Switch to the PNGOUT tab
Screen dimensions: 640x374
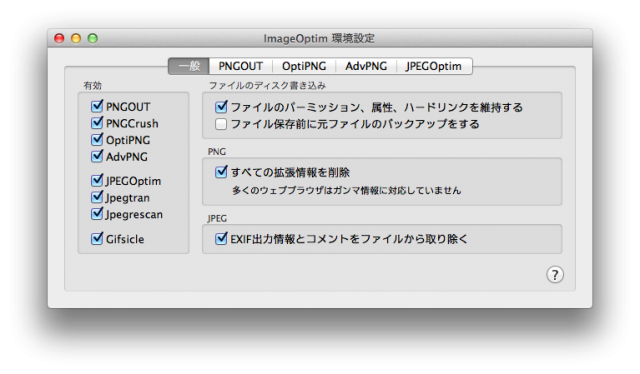[240, 66]
